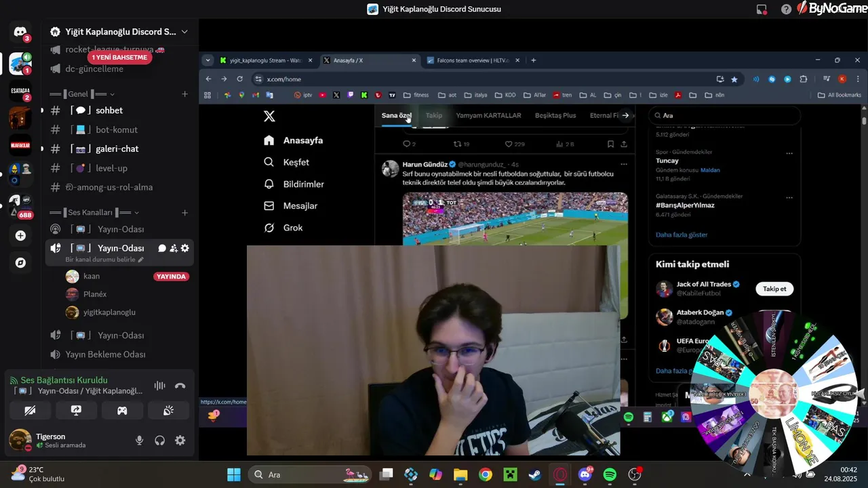Image resolution: width=868 pixels, height=488 pixels.
Task: Expand the Yiğit Kaplanoğlu server dropdown
Action: pos(184,32)
